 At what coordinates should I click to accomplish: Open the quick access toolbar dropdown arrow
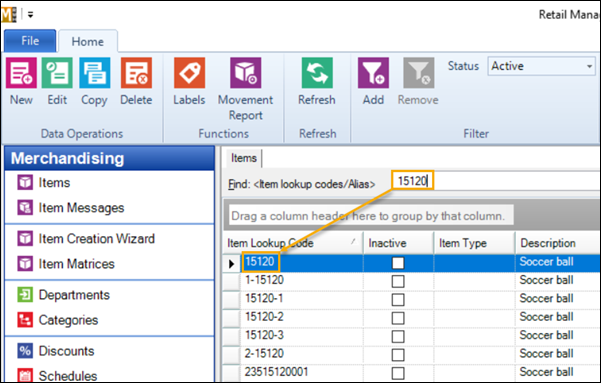[30, 15]
